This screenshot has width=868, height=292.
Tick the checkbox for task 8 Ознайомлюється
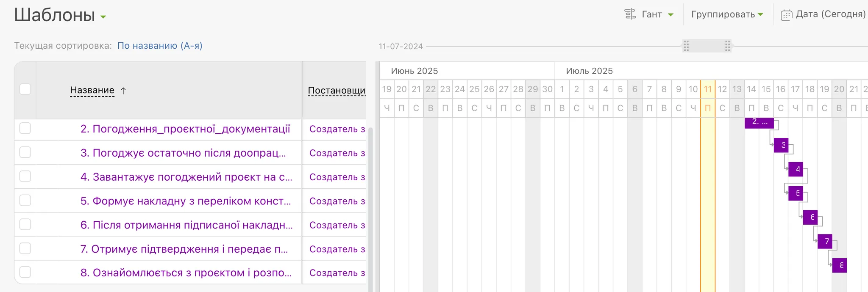[25, 273]
